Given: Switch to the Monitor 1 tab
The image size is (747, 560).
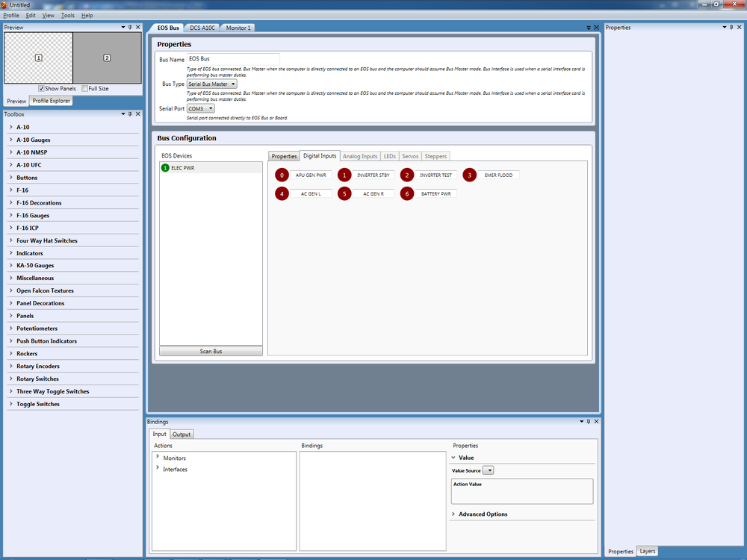Looking at the screenshot, I should (238, 28).
